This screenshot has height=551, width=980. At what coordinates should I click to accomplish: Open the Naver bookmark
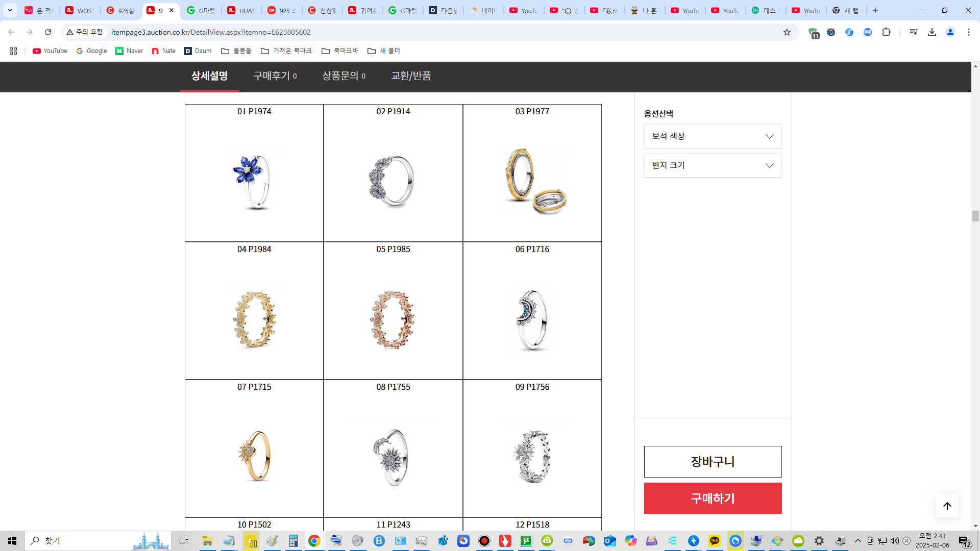click(129, 51)
